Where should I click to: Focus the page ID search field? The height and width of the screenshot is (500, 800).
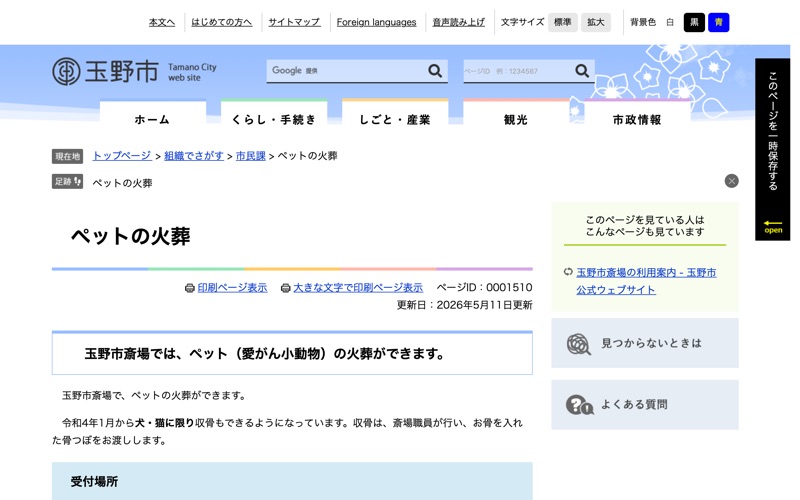point(518,71)
